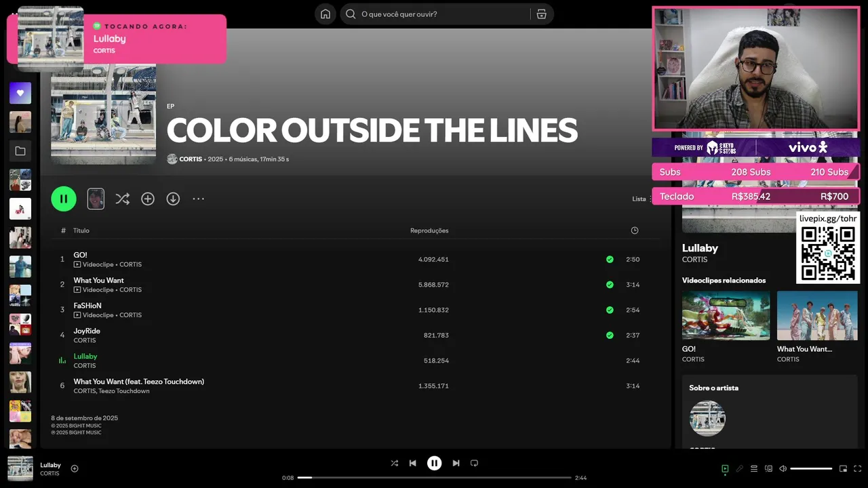
Task: Pause playback in bottom player bar
Action: click(434, 463)
